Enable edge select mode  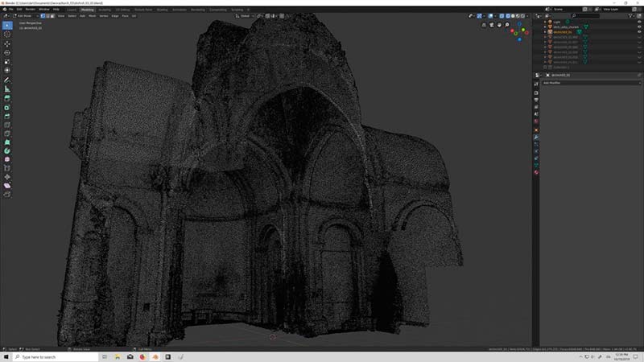click(47, 16)
